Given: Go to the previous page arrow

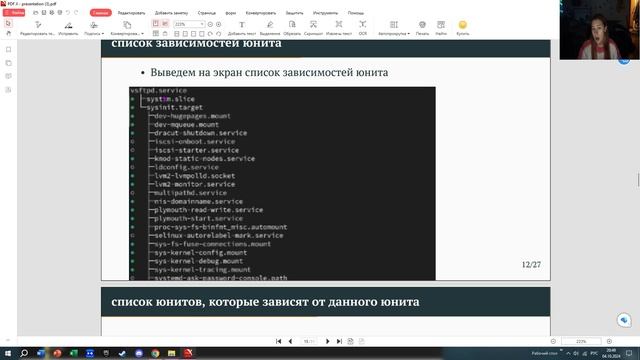Looking at the screenshot, I should point(290,341).
